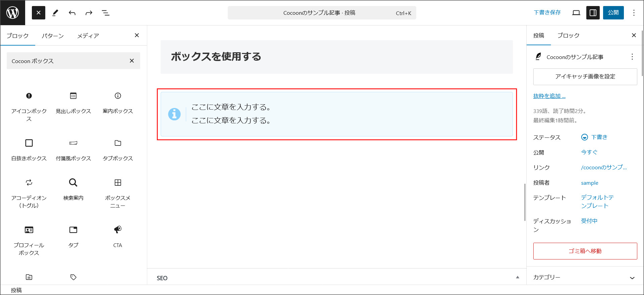
Task: Redo the last change
Action: pyautogui.click(x=89, y=13)
